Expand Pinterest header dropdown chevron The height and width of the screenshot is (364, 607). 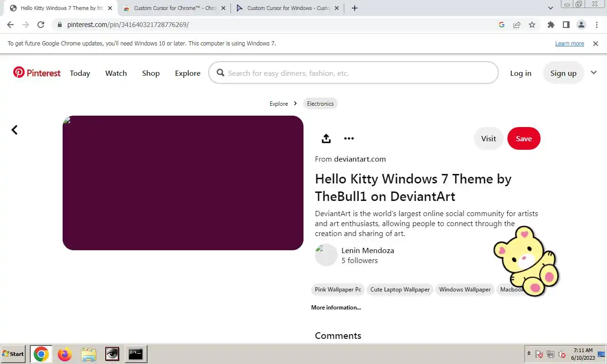click(593, 73)
